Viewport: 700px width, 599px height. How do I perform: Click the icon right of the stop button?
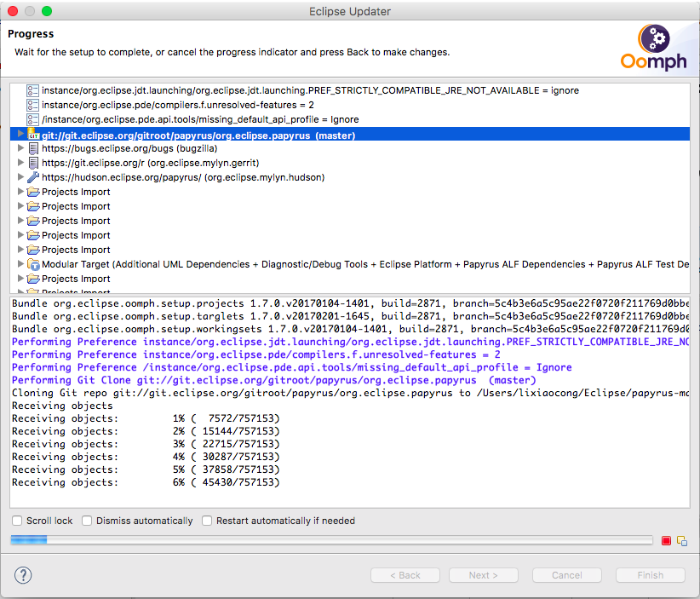click(681, 540)
